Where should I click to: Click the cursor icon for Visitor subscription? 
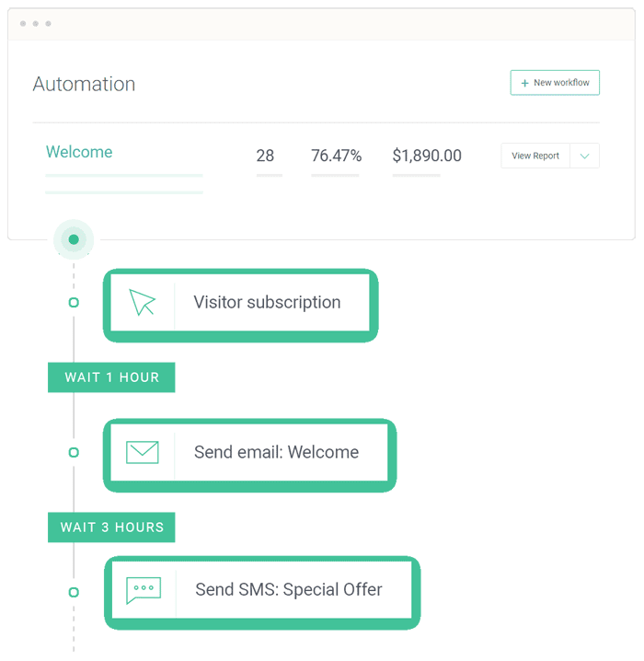(143, 303)
